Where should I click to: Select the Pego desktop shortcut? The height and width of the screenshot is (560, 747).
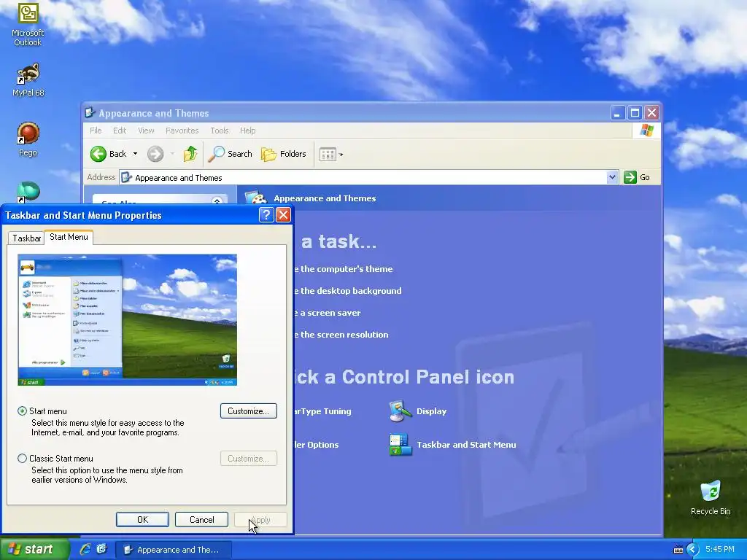(x=28, y=139)
